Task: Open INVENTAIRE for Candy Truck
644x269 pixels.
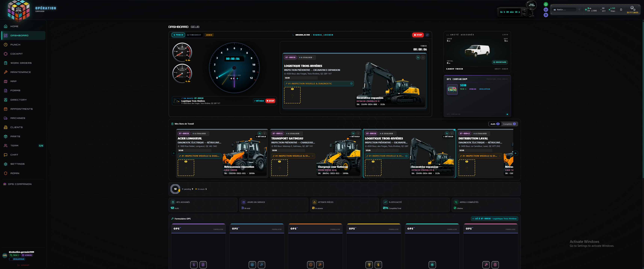Action: pos(500,62)
